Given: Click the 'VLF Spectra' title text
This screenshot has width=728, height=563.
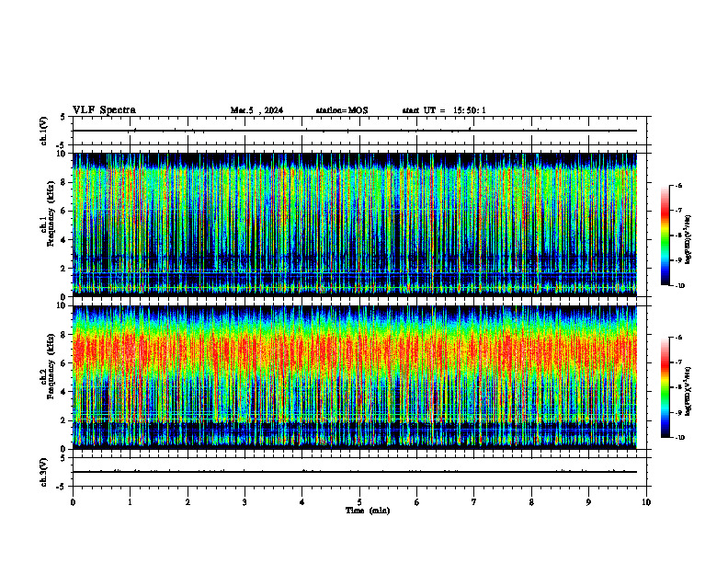Looking at the screenshot, I should tap(104, 110).
